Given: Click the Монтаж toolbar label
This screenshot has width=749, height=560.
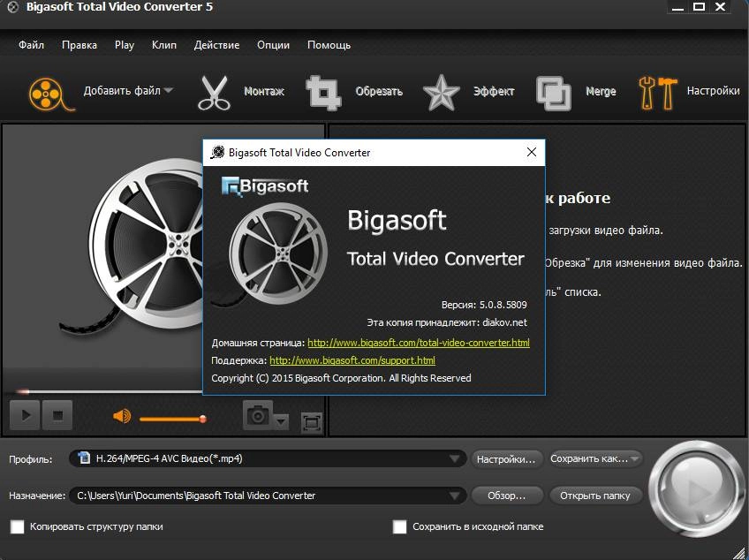Looking at the screenshot, I should point(264,91).
